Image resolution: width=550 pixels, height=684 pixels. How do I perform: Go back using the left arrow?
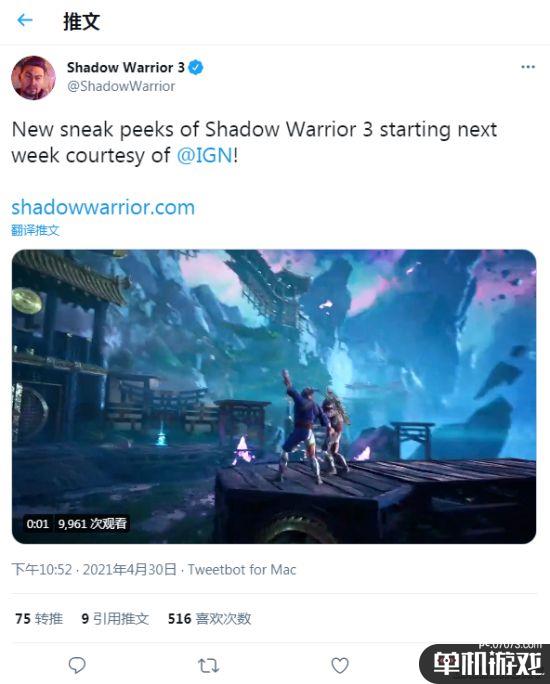[x=25, y=20]
